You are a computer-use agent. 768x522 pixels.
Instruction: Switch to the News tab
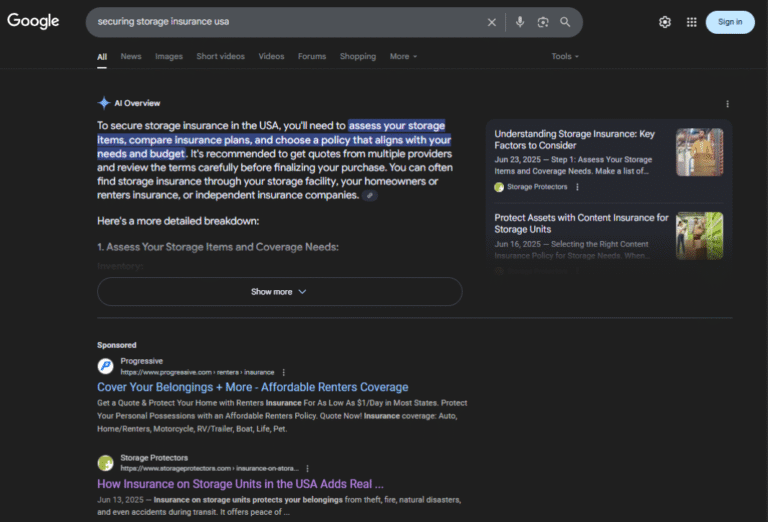point(131,56)
